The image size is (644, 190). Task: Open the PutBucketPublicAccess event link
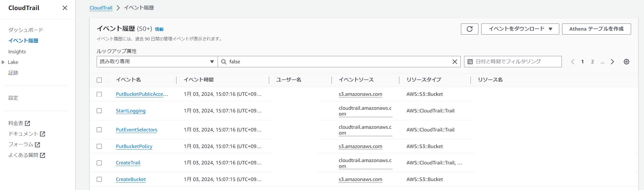pyautogui.click(x=142, y=94)
